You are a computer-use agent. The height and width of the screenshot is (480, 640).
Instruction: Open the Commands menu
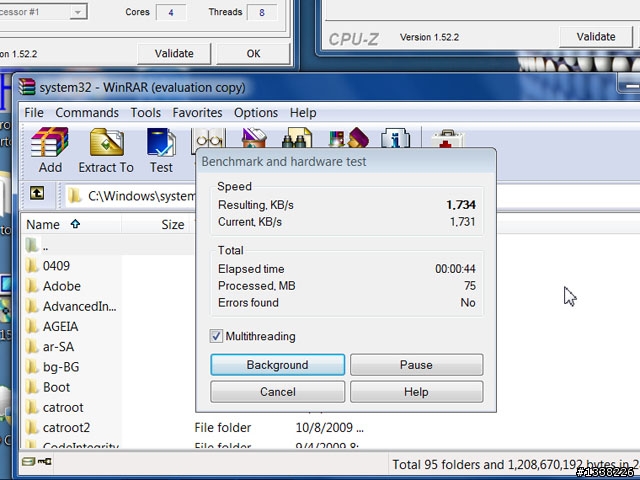[87, 113]
